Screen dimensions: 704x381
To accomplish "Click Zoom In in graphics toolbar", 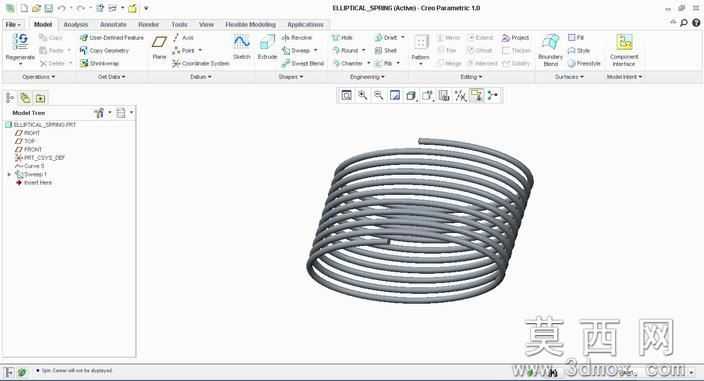I will point(362,95).
